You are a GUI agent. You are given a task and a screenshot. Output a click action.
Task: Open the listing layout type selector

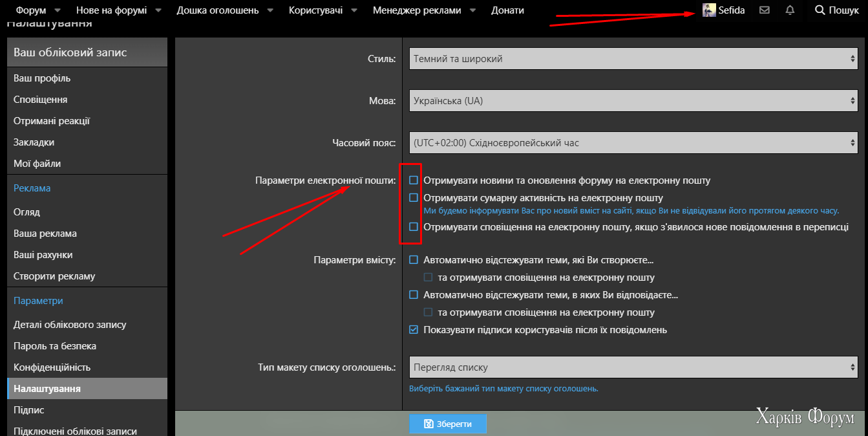[x=634, y=367]
